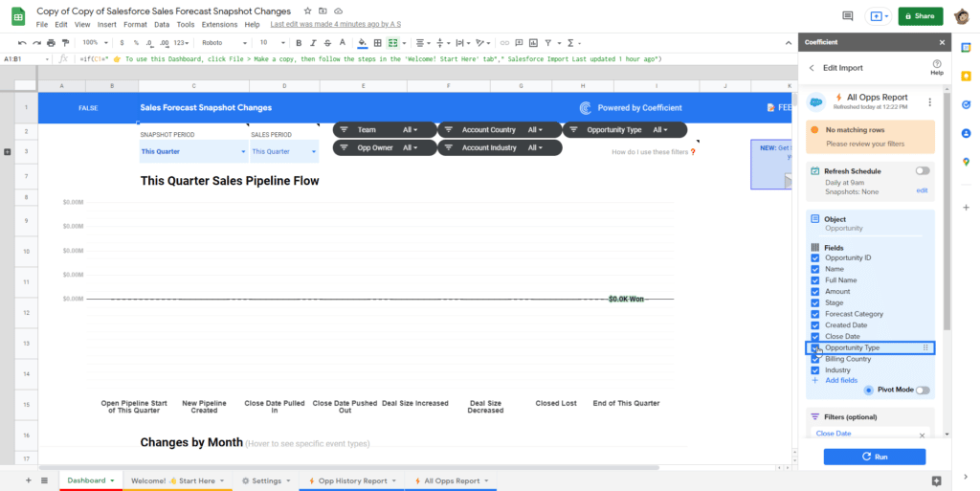Screen dimensions: 980x491
Task: Open comment history icon
Action: (x=848, y=16)
